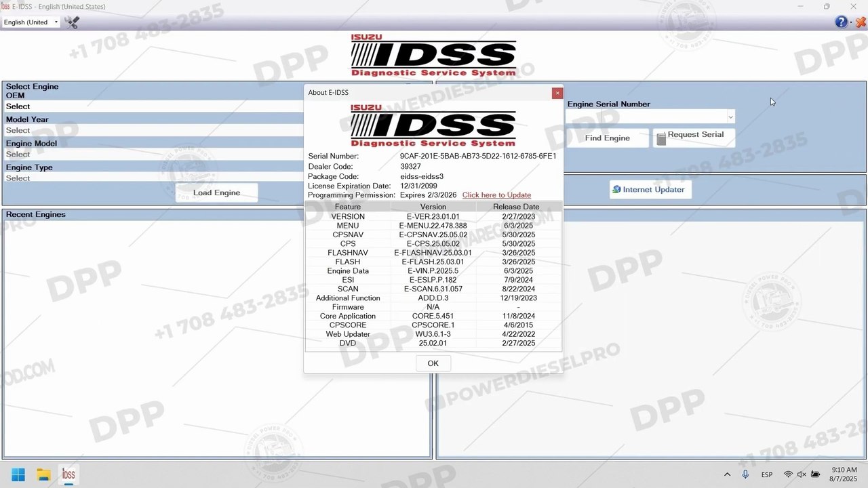868x488 pixels.
Task: Launch the Internet Updater button
Action: (650, 189)
